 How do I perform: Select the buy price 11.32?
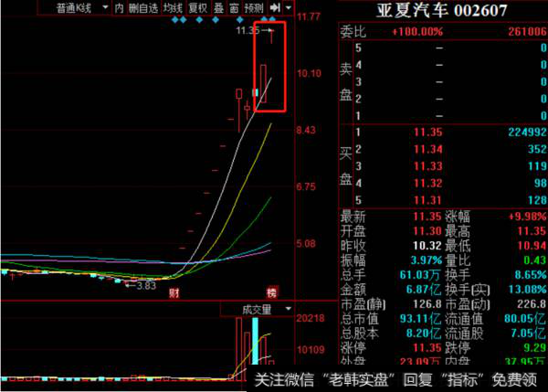(428, 184)
